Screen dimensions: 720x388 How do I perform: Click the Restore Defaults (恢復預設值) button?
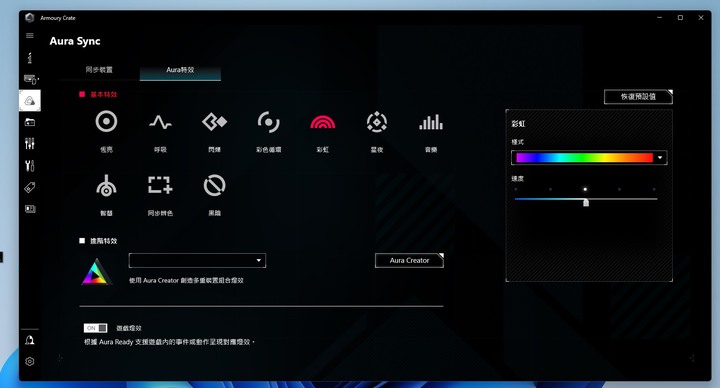tap(638, 96)
